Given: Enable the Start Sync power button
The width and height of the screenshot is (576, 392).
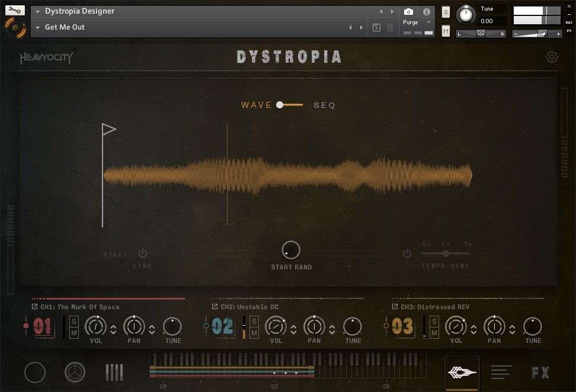Looking at the screenshot, I should point(143,253).
